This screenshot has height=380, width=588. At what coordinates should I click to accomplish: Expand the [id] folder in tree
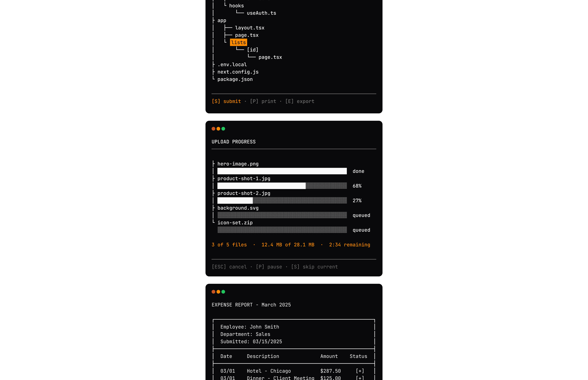tap(253, 50)
